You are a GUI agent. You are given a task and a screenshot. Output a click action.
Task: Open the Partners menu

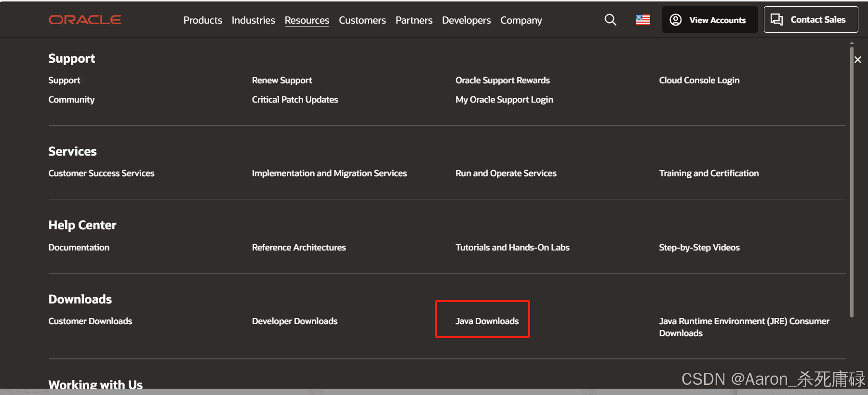pyautogui.click(x=414, y=20)
